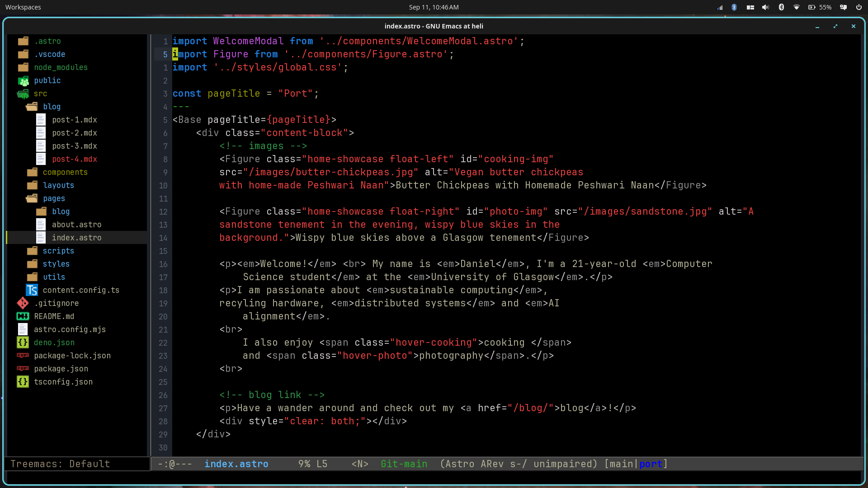This screenshot has height=488, width=868.
Task: Click the 'port' tab in the mode line
Action: (651, 464)
